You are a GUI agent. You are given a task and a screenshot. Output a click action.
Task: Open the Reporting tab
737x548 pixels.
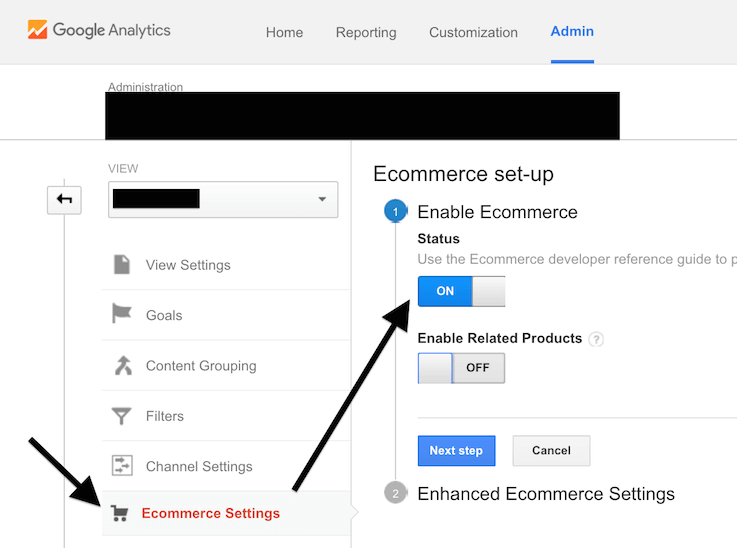(366, 32)
